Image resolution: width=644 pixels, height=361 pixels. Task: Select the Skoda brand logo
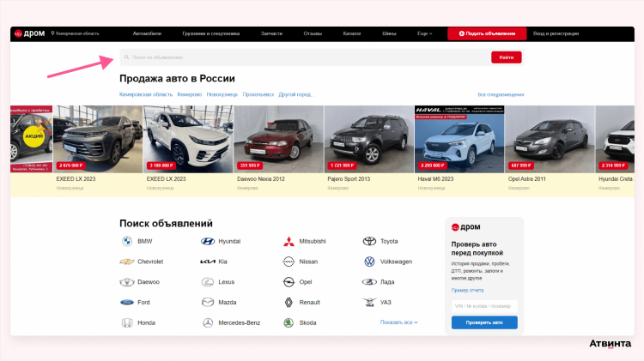click(x=289, y=323)
